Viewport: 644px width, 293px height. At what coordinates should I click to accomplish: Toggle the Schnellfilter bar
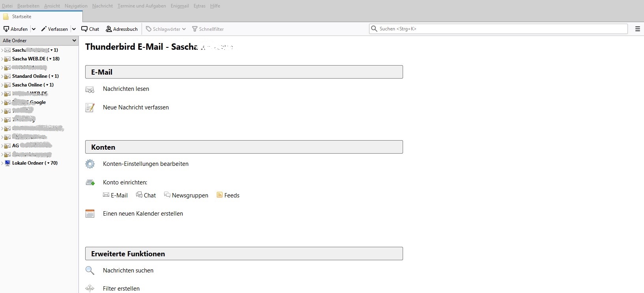(208, 29)
